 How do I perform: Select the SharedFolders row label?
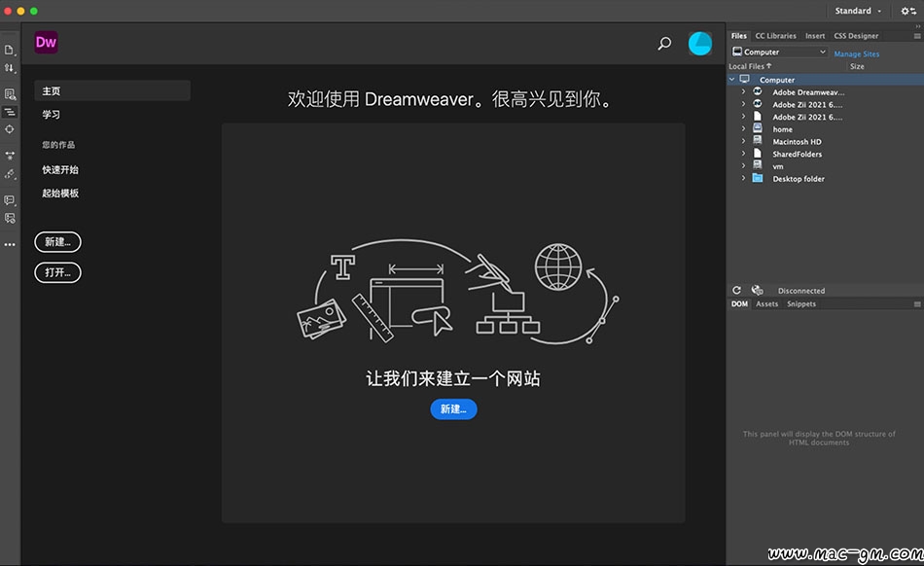797,154
